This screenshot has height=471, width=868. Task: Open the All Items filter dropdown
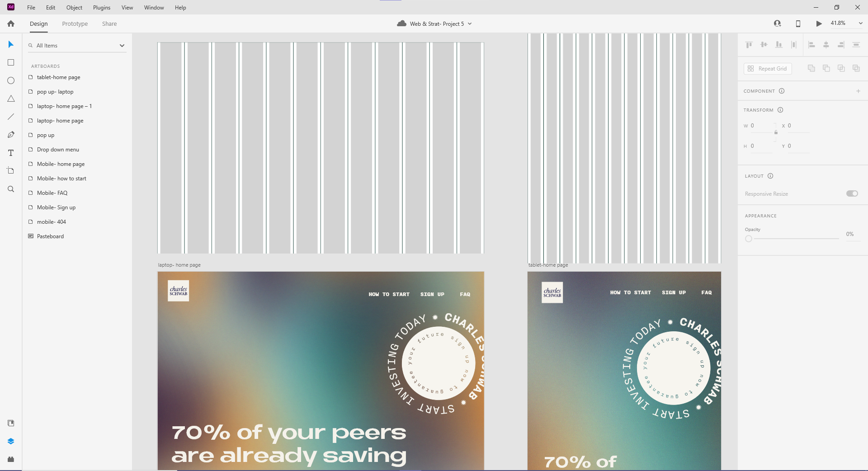[x=122, y=46]
